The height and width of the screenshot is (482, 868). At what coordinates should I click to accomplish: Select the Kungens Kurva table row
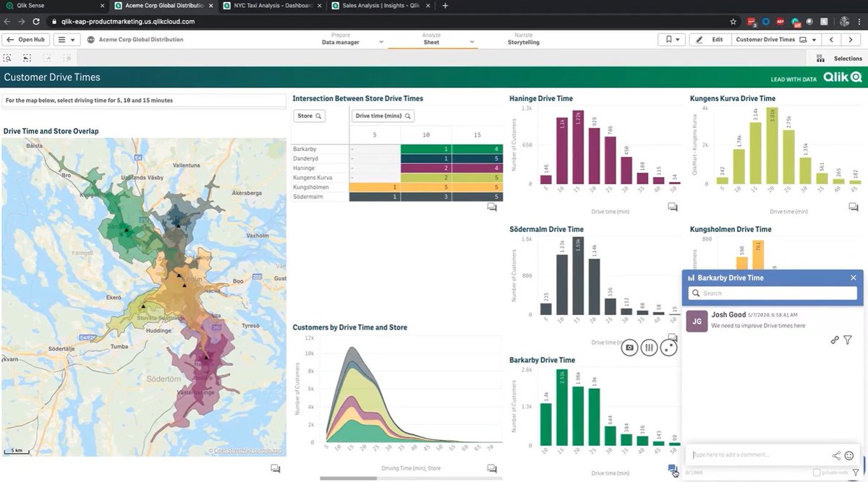pos(397,177)
